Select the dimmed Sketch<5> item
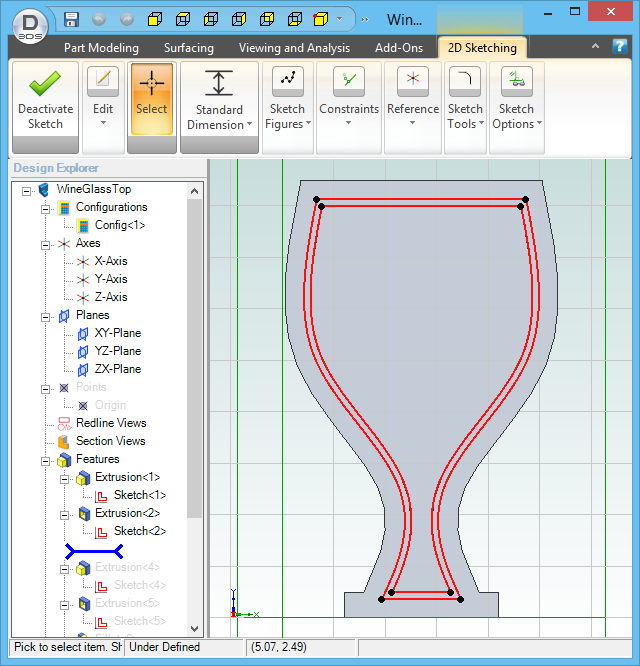Image resolution: width=640 pixels, height=666 pixels. (x=140, y=621)
